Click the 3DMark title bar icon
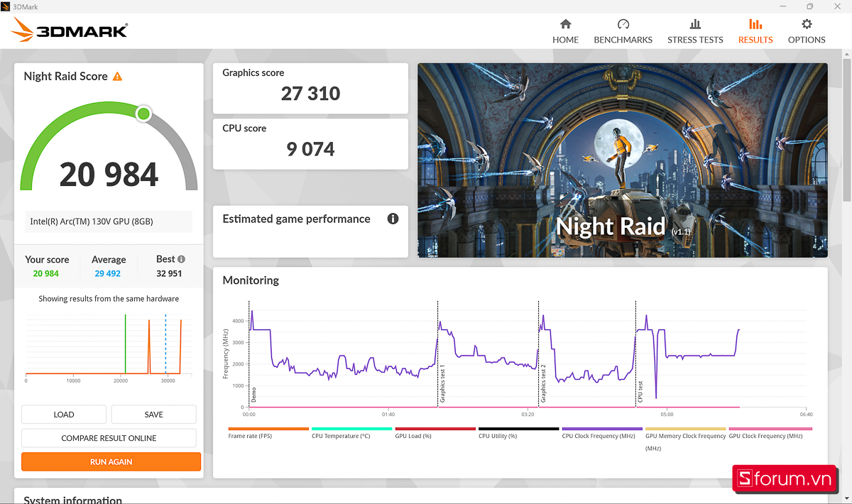This screenshot has height=504, width=852. [6, 6]
